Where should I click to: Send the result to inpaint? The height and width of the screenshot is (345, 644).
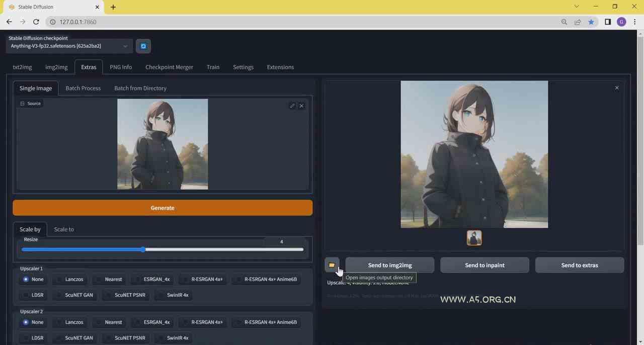click(484, 265)
